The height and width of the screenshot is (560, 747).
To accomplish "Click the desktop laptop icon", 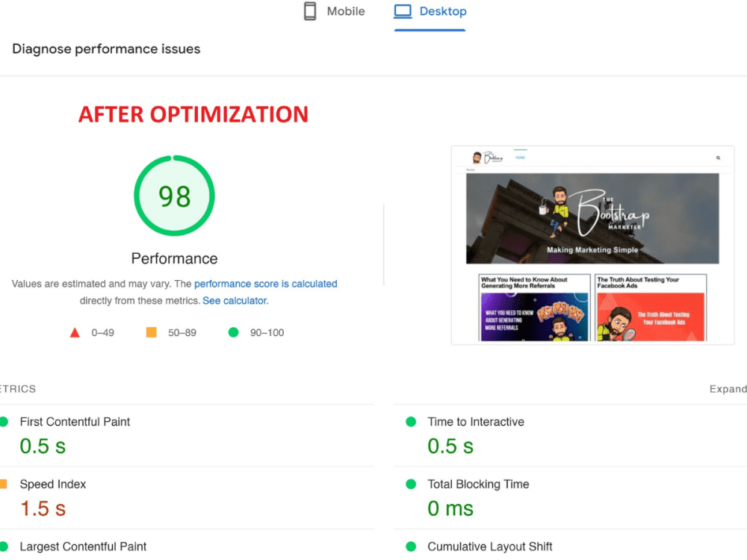I will point(403,11).
